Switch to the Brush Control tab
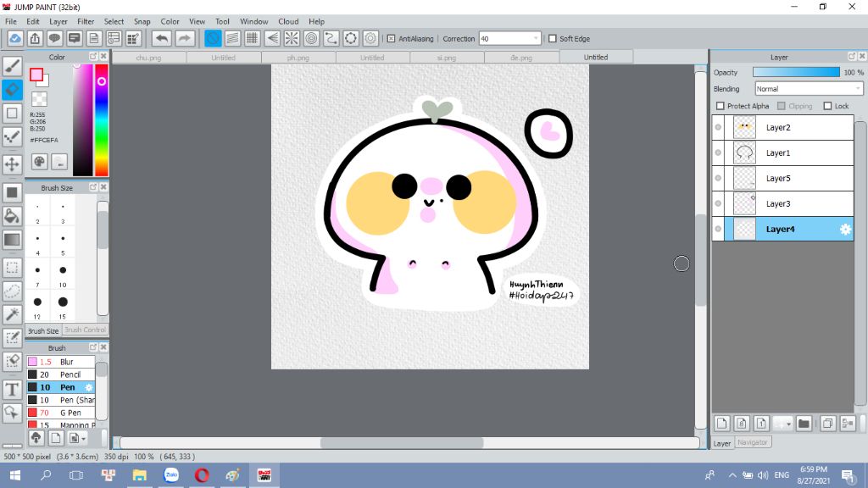 (85, 330)
